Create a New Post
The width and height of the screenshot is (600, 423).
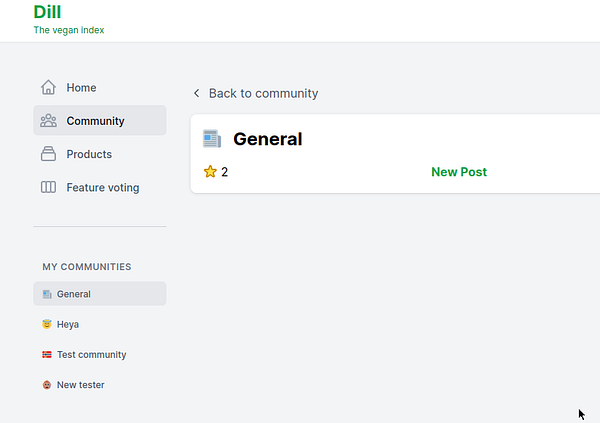pyautogui.click(x=459, y=172)
